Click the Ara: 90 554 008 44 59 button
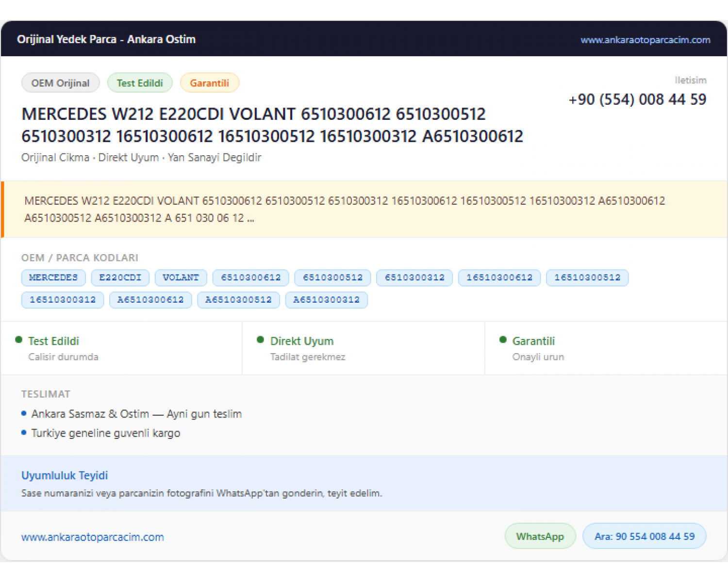The image size is (728, 582). pos(645,536)
